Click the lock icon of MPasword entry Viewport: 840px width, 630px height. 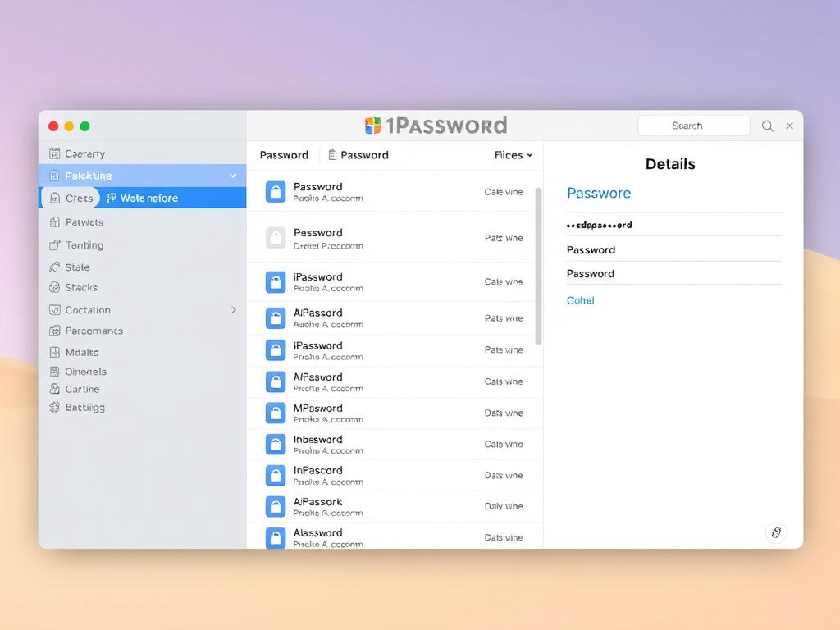pos(276,413)
